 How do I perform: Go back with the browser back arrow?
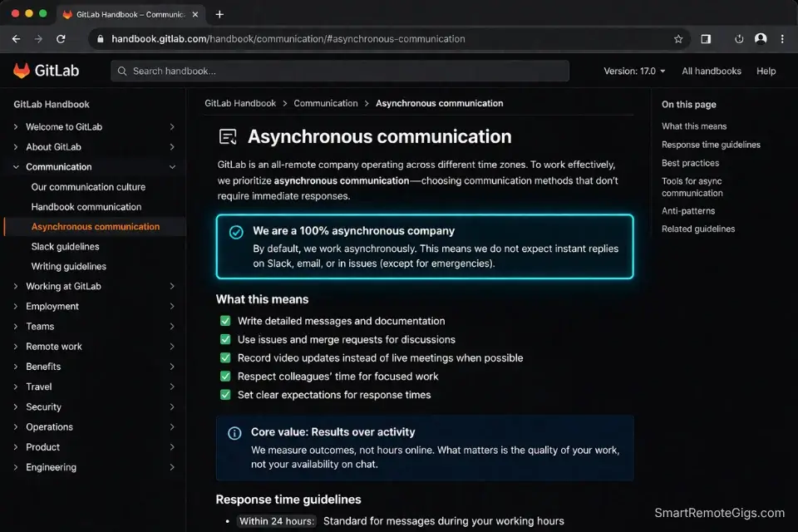17,39
